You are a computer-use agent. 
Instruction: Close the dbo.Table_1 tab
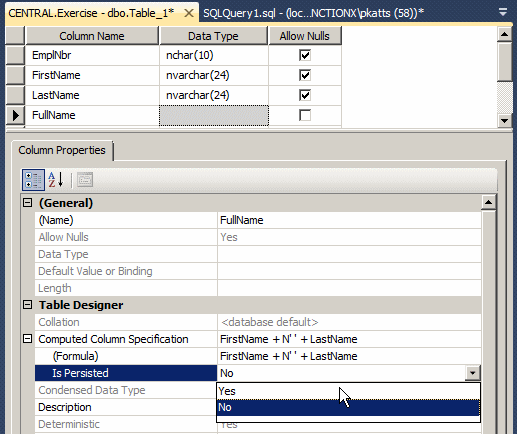189,13
